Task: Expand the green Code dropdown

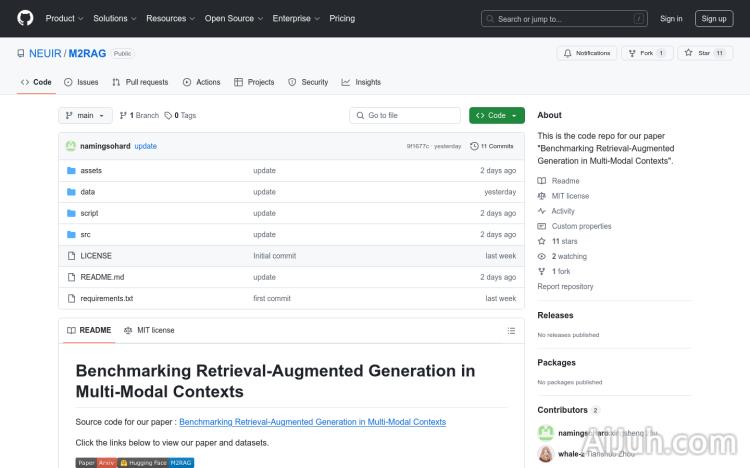Action: (x=496, y=116)
